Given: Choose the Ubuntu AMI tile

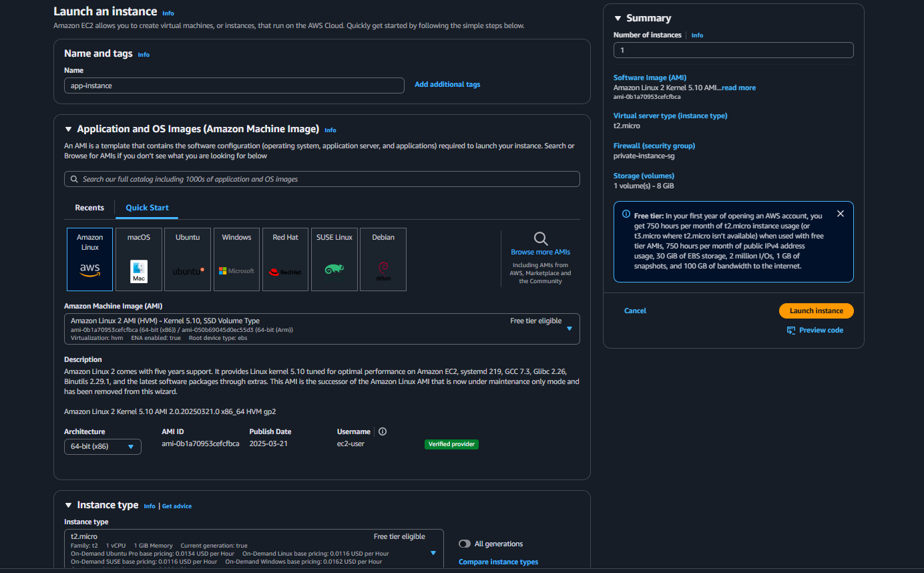Looking at the screenshot, I should pos(188,259).
